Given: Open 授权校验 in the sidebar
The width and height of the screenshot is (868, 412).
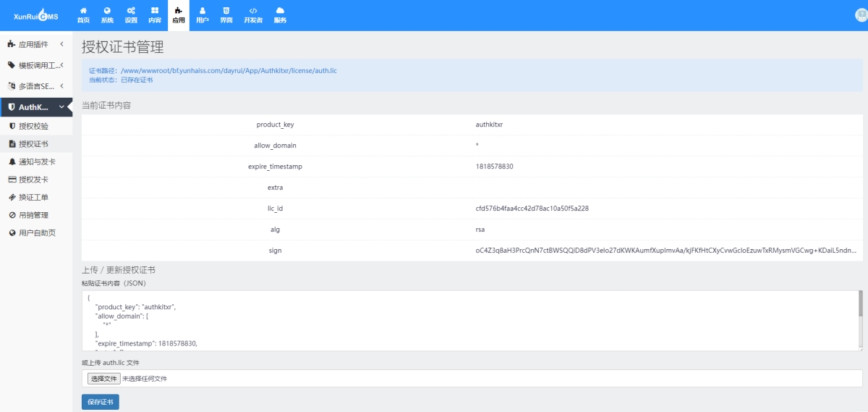Looking at the screenshot, I should pos(34,126).
